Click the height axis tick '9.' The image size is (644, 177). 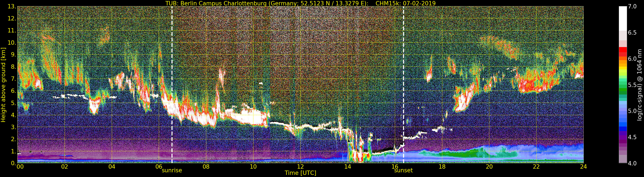coord(14,55)
